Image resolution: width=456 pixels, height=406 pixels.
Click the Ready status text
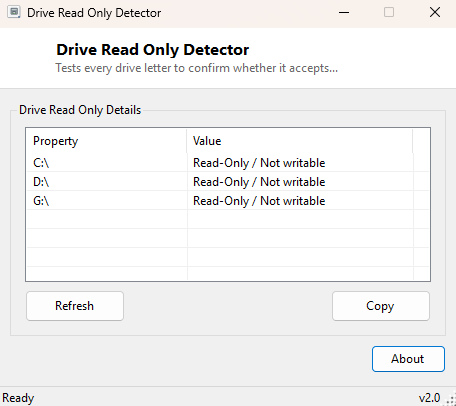pyautogui.click(x=18, y=398)
